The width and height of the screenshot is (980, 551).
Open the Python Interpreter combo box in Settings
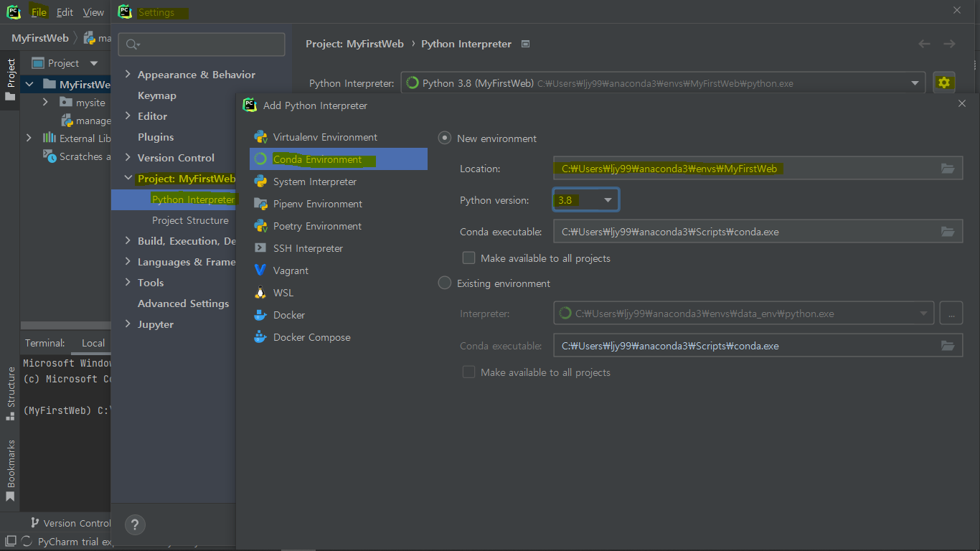click(x=662, y=83)
